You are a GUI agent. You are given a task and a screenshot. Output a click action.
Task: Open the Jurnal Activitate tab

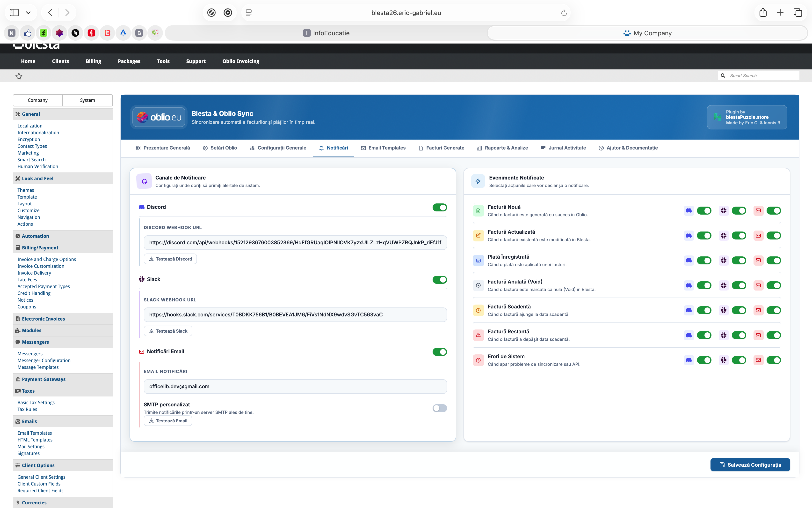563,148
